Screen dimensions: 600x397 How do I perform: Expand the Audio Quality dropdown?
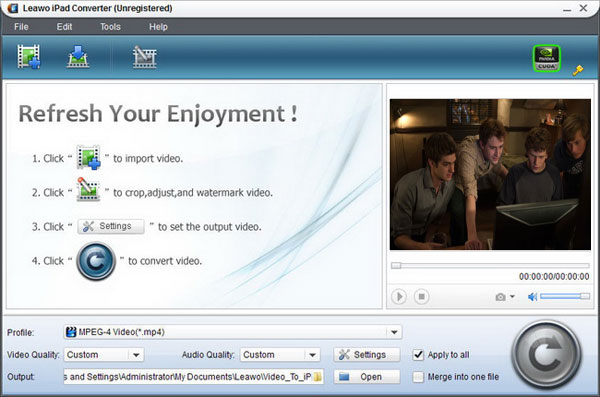point(312,355)
